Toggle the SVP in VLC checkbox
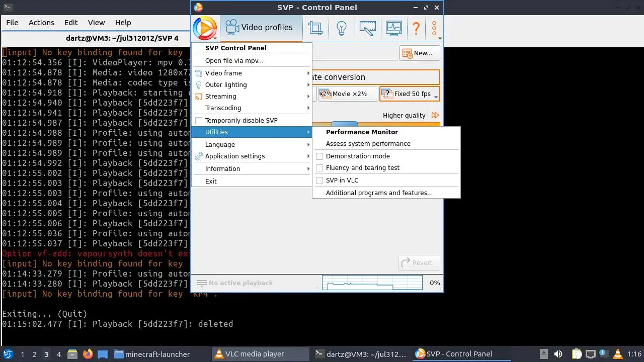The image size is (644, 362). click(319, 180)
